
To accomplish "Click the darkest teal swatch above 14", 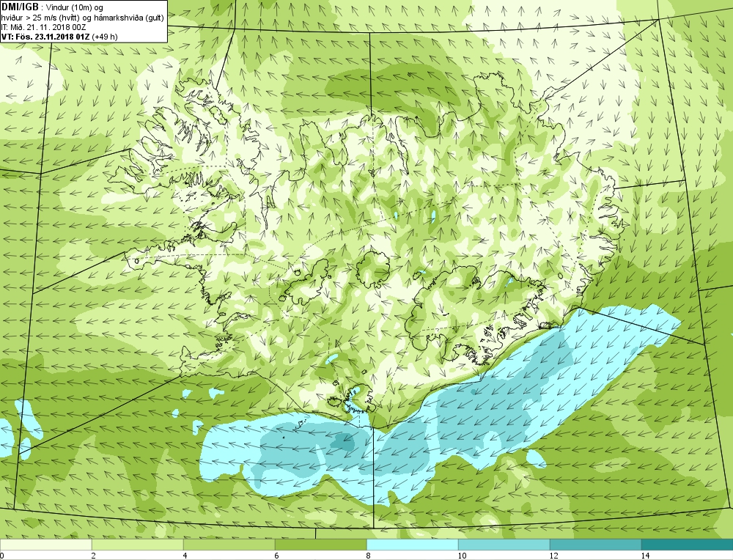I will pos(688,545).
